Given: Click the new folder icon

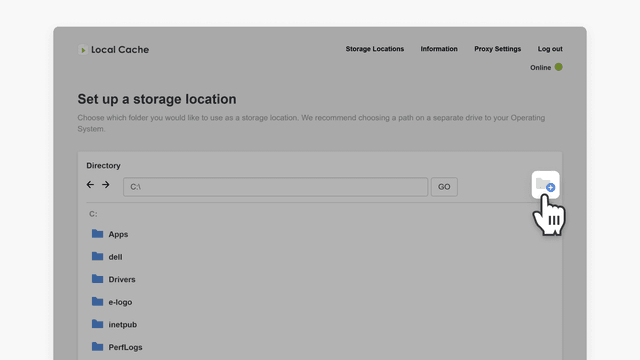Looking at the screenshot, I should (545, 185).
